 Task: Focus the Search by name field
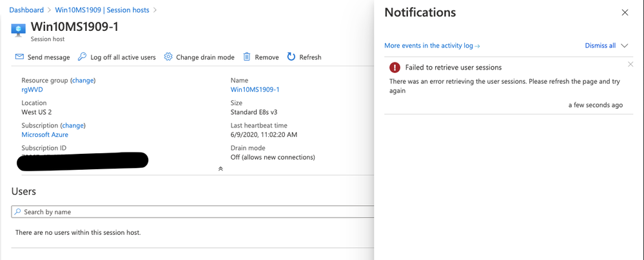tap(193, 212)
